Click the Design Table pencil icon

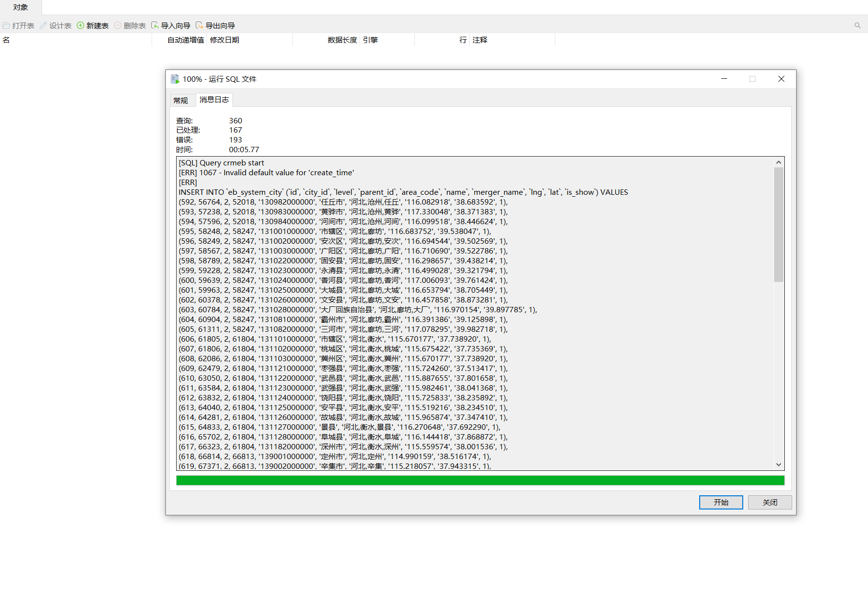pos(44,25)
